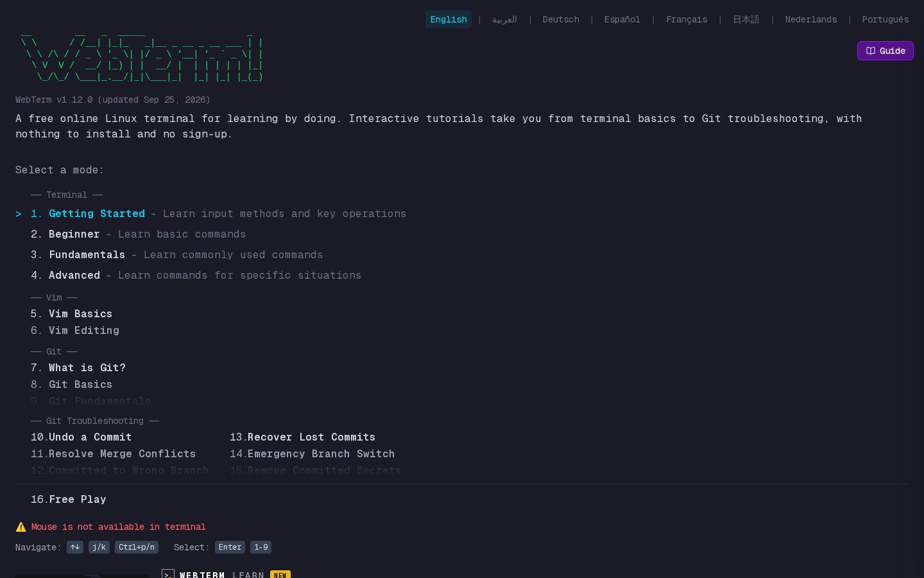Choose Resolve Merge Conflicts
924x578 pixels.
(x=113, y=453)
